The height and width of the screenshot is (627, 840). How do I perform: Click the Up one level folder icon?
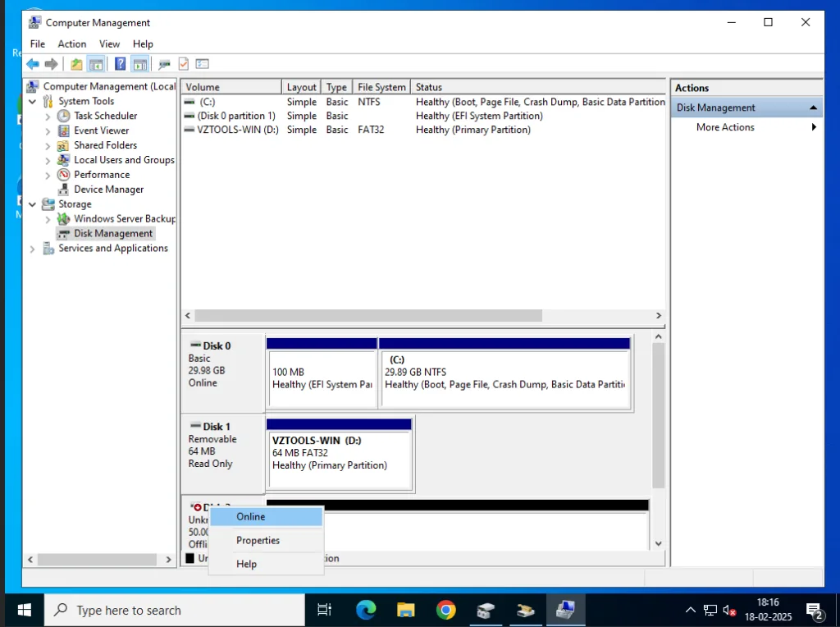[x=76, y=64]
